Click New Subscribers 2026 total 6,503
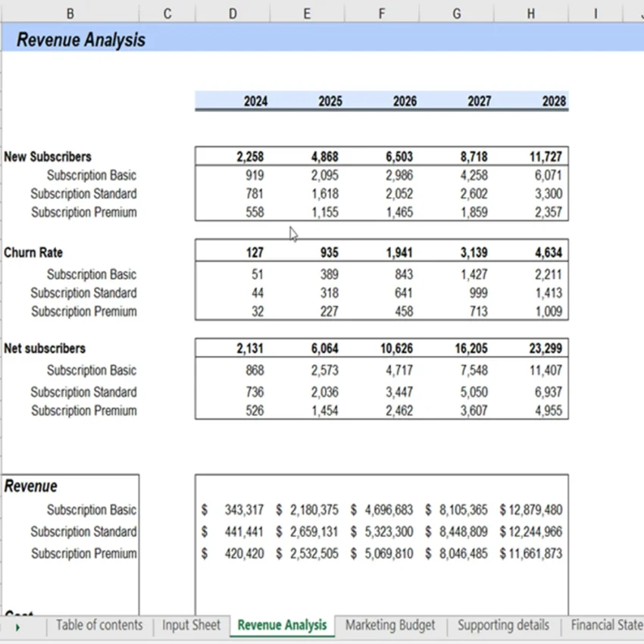The height and width of the screenshot is (644, 644). pyautogui.click(x=399, y=157)
